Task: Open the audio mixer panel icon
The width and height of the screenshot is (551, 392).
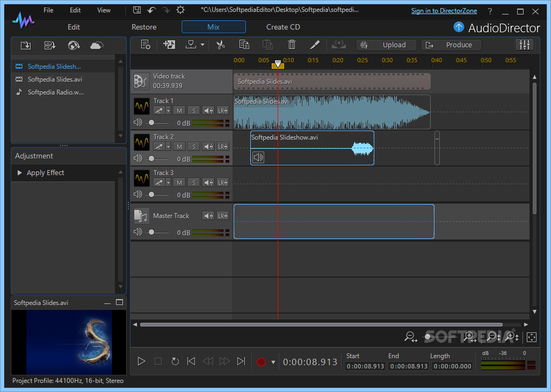Action: 525,45
